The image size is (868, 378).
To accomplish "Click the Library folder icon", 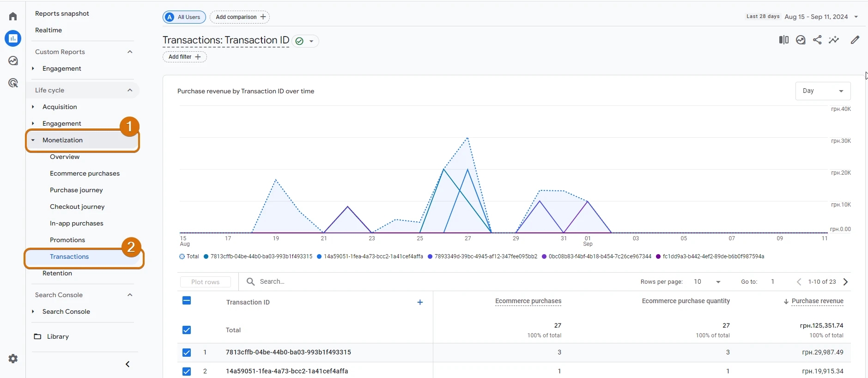I will pos(38,336).
